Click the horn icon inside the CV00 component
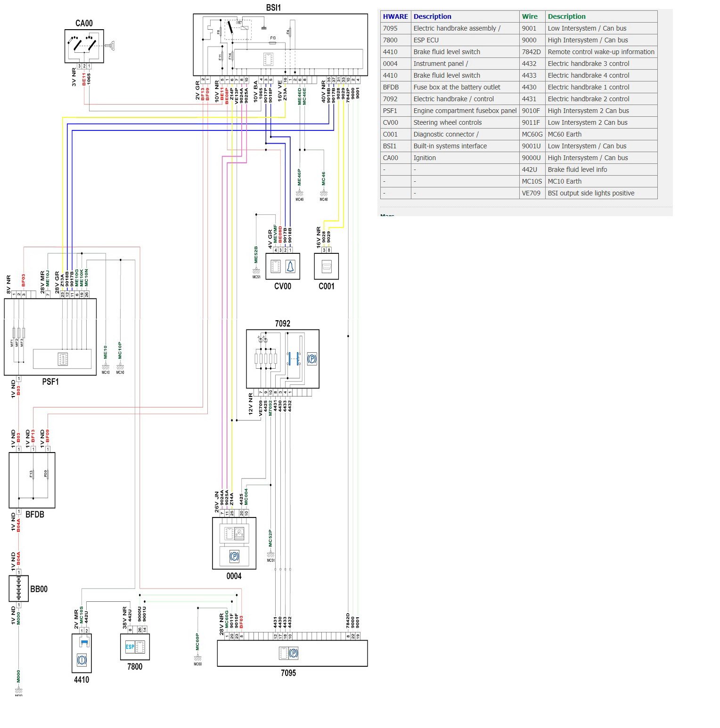The width and height of the screenshot is (720, 728). tap(290, 267)
